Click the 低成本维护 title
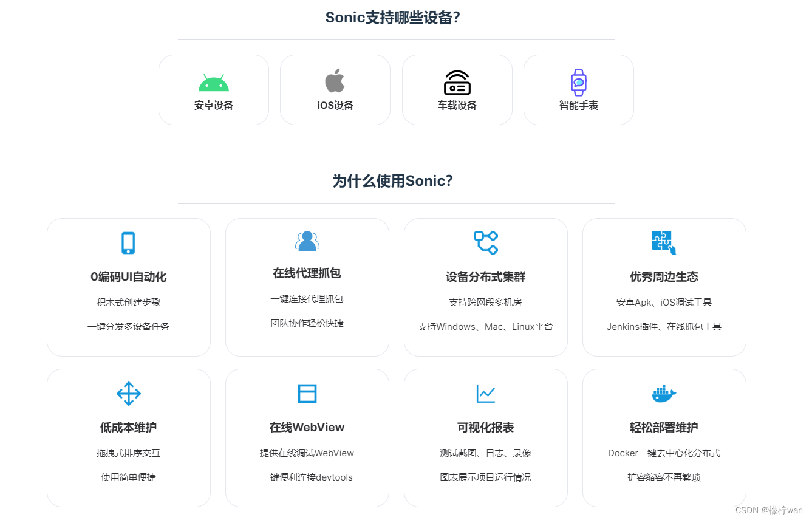The image size is (812, 520). pyautogui.click(x=129, y=428)
